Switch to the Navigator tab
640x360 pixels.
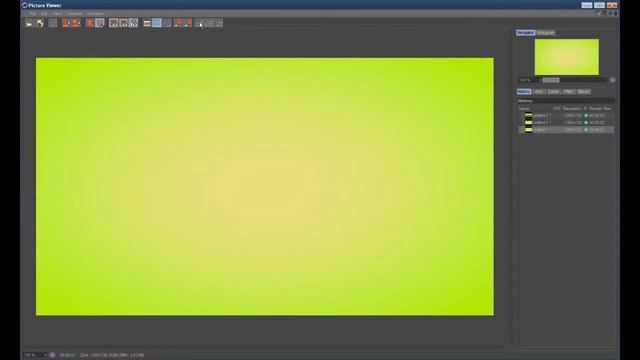pos(526,33)
